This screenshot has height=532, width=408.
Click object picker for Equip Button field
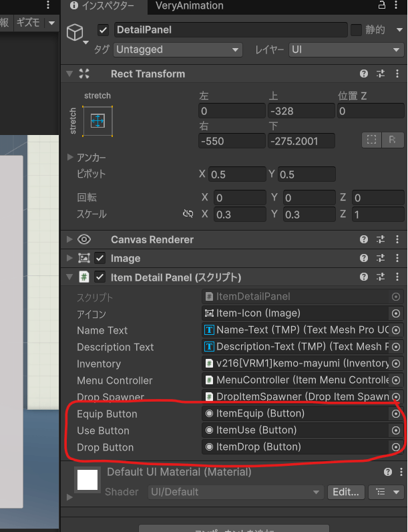click(x=396, y=414)
